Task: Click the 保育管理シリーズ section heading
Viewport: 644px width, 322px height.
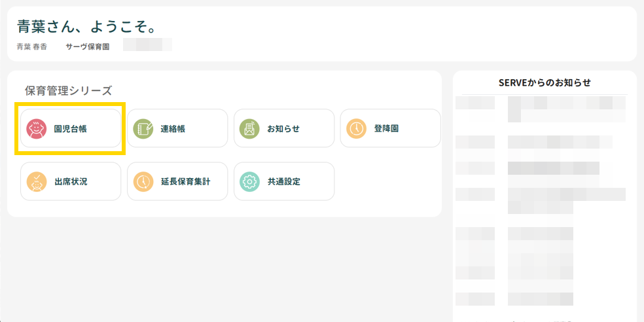Action: [x=69, y=91]
